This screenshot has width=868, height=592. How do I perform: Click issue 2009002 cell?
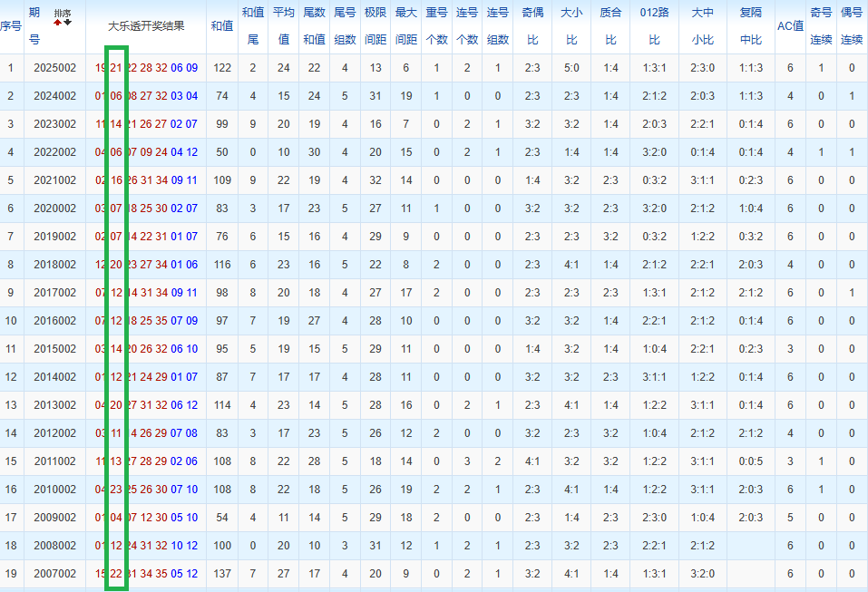(x=54, y=518)
